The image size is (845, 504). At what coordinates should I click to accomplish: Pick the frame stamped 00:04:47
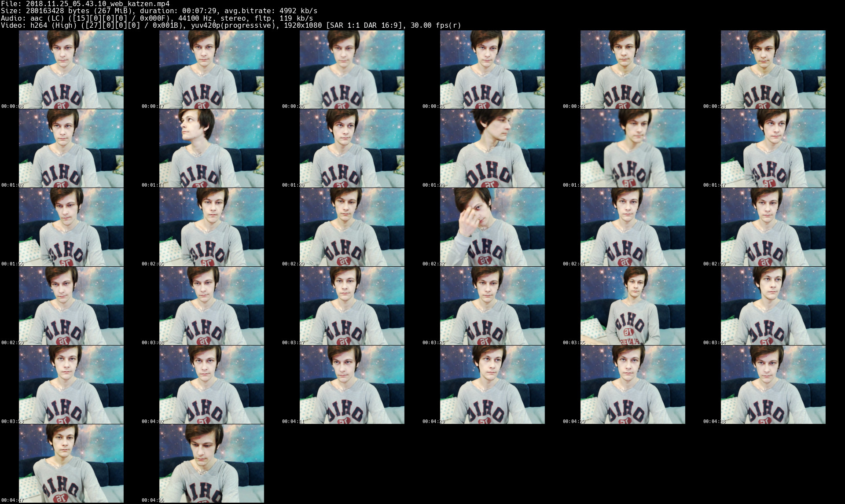71,464
